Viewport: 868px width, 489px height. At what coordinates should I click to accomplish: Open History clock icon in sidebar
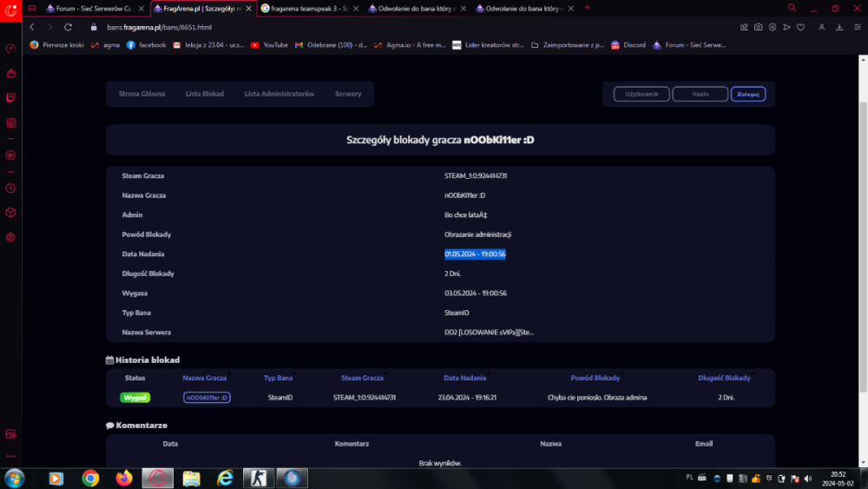[10, 188]
